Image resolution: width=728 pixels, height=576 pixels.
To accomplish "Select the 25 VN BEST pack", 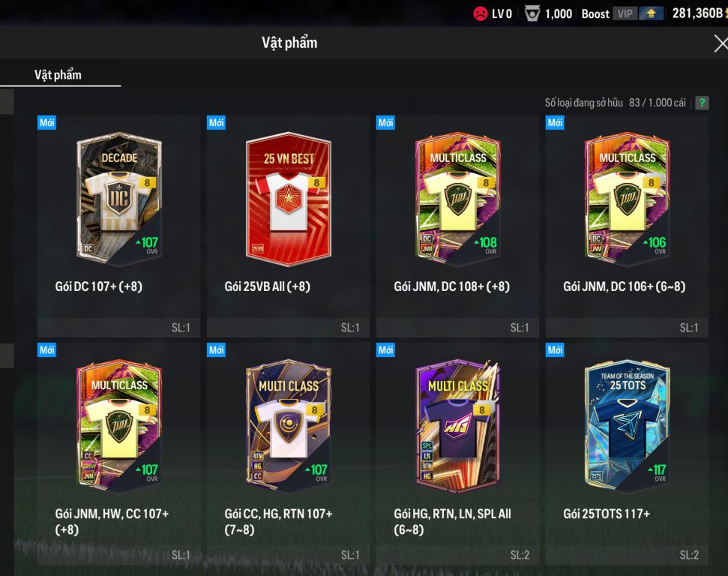I will tap(289, 199).
